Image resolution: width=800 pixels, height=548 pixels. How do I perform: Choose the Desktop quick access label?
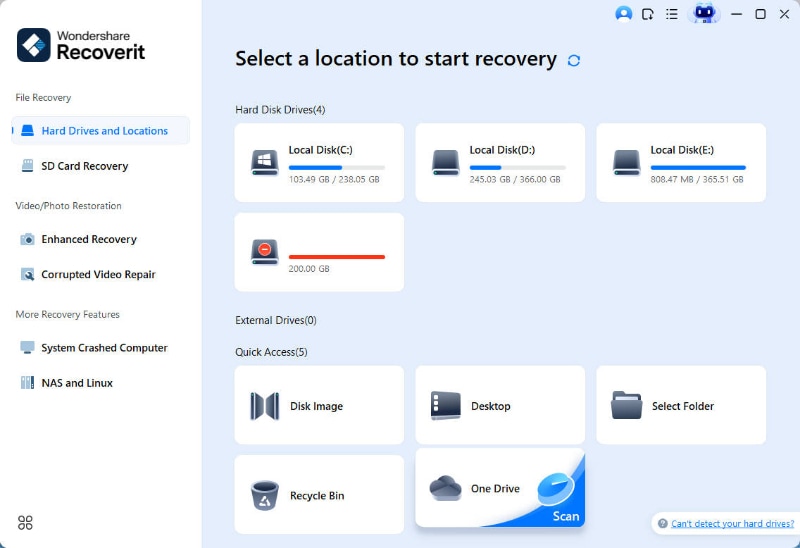490,406
